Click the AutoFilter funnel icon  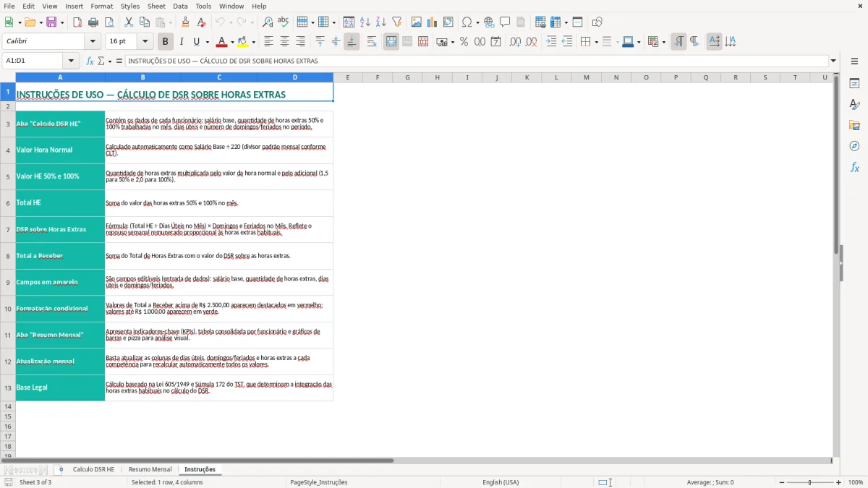396,22
